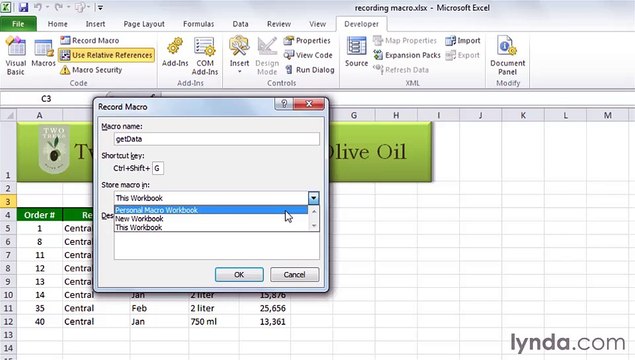Open the XML Source pane
The image size is (635, 360).
[356, 52]
